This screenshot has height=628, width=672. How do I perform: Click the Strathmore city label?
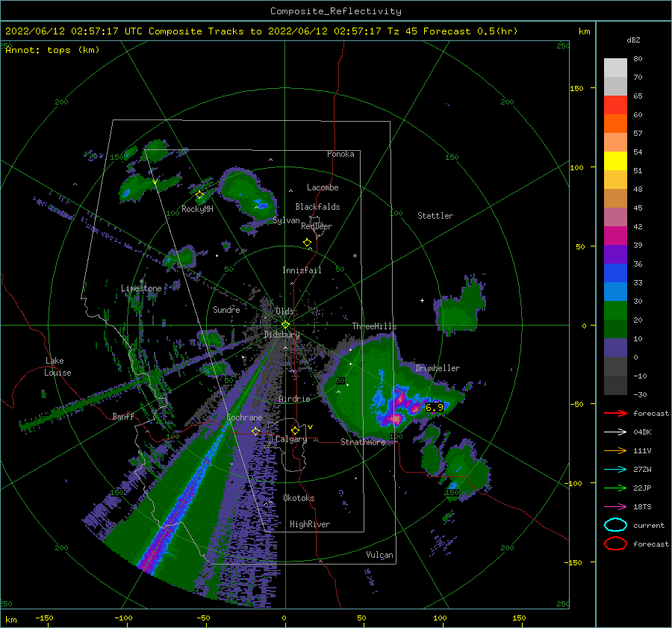point(363,442)
